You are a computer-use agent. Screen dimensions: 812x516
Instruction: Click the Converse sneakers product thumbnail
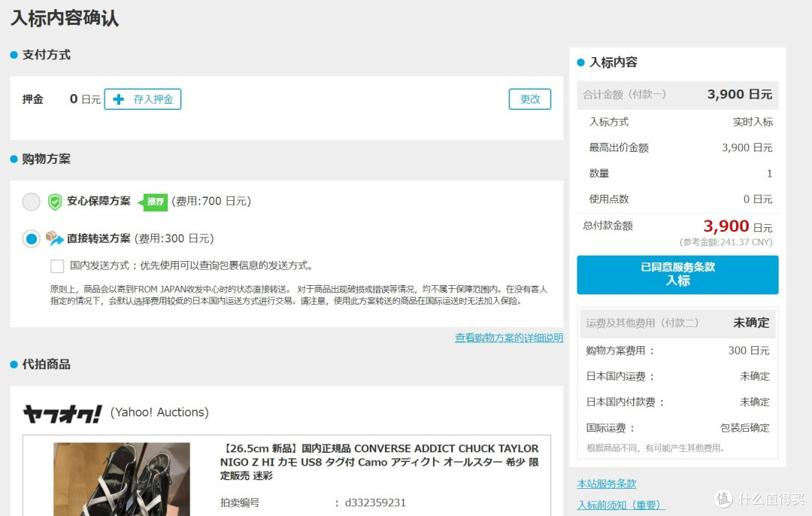point(121,479)
